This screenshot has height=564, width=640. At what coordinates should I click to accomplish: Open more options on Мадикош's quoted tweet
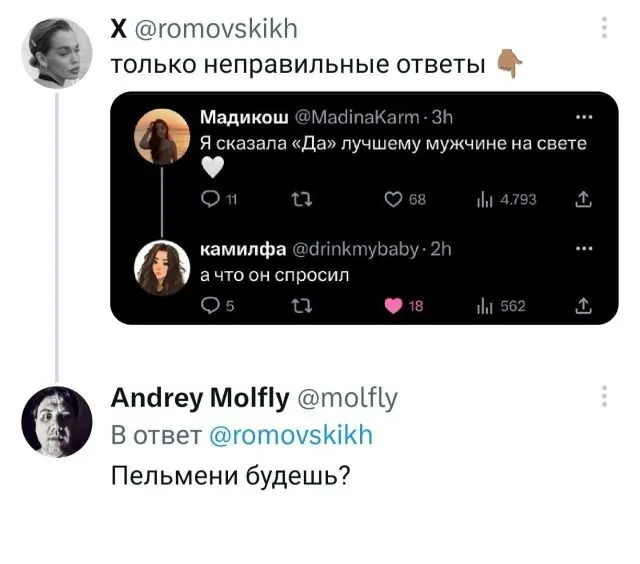click(x=582, y=113)
